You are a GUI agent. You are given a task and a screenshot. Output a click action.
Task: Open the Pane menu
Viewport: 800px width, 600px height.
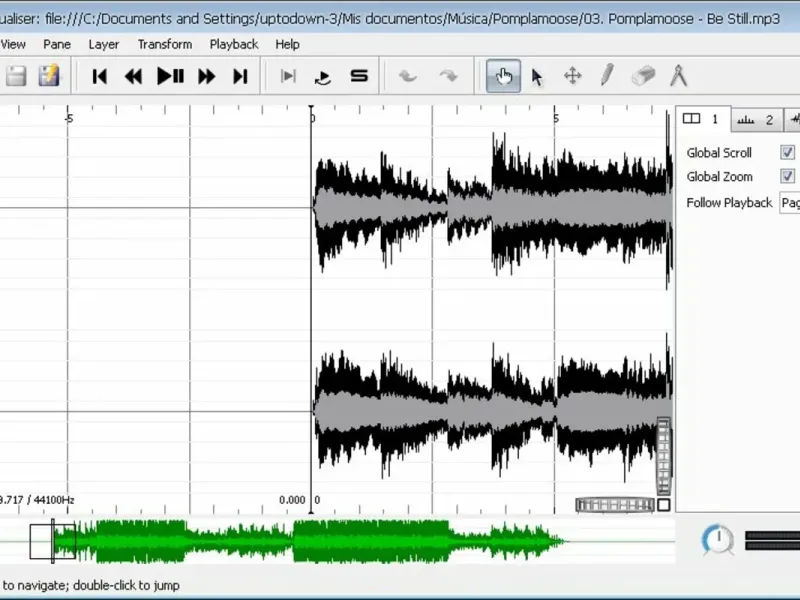point(57,44)
